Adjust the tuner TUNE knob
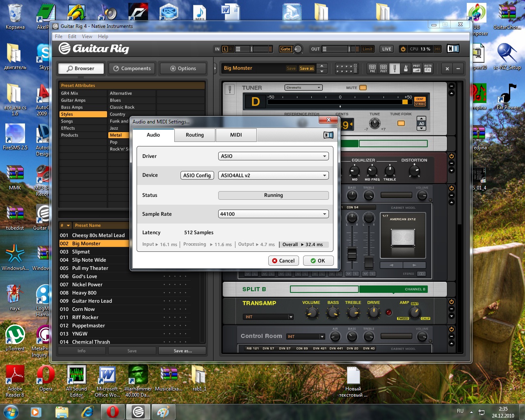This screenshot has height=420, width=525. 374,123
